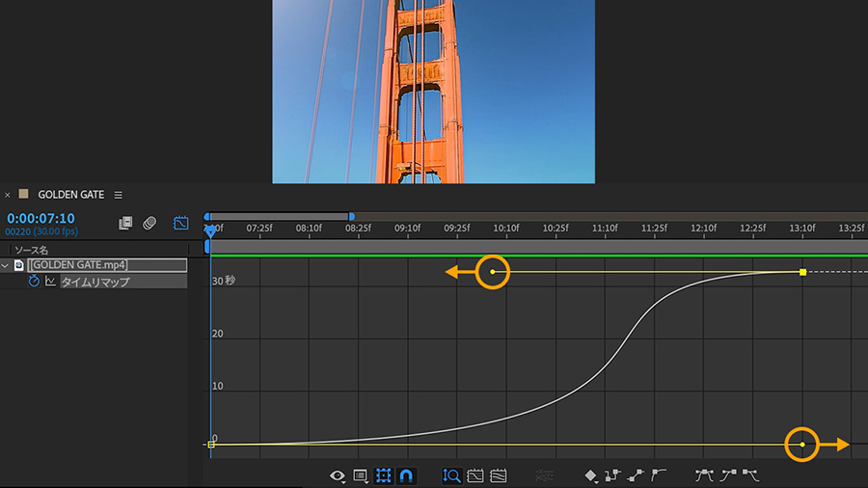Select the keyframe at the top of the curve
Image resolution: width=868 pixels, height=488 pixels.
click(x=802, y=272)
